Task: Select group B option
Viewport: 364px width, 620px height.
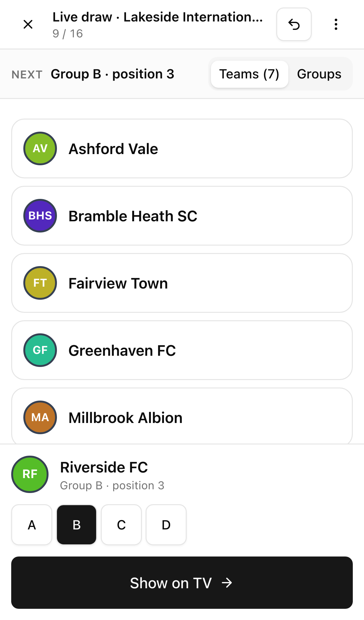Action: [77, 525]
